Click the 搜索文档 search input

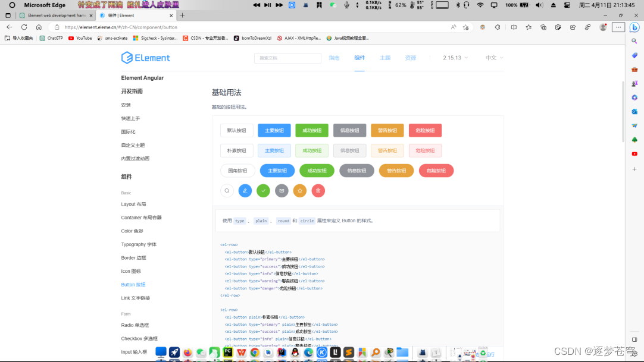[287, 58]
